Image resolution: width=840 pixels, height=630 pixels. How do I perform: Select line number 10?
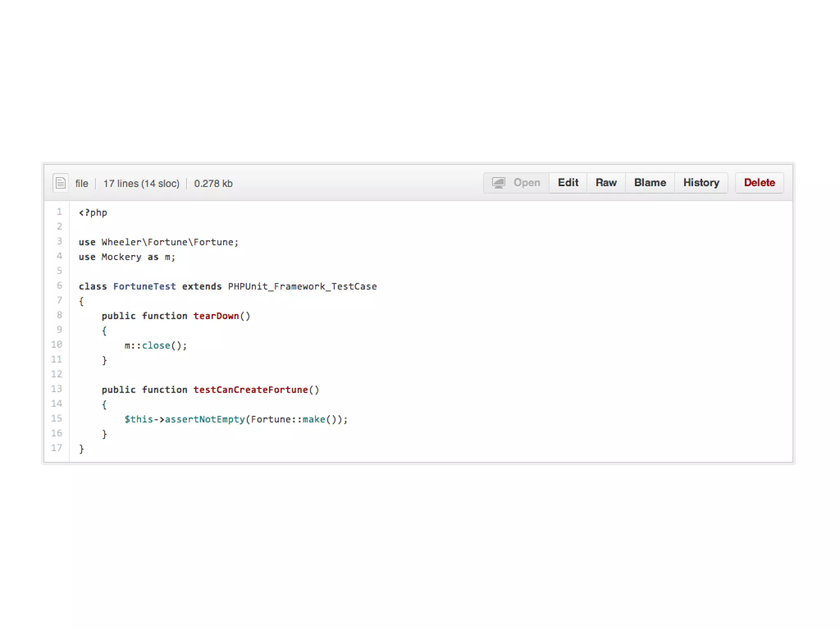pos(57,345)
